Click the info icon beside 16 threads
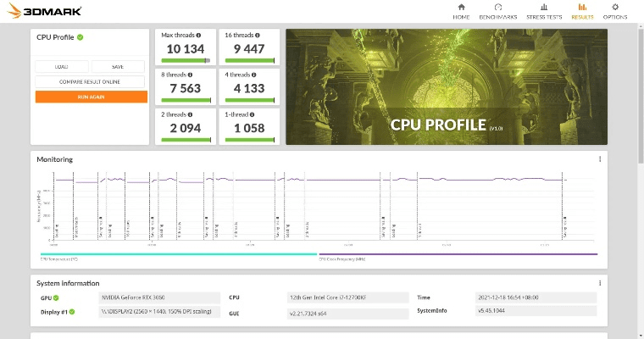 click(258, 36)
